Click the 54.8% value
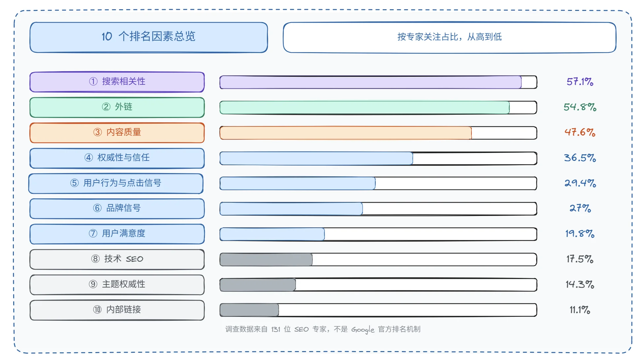This screenshot has width=644, height=360. [x=580, y=107]
